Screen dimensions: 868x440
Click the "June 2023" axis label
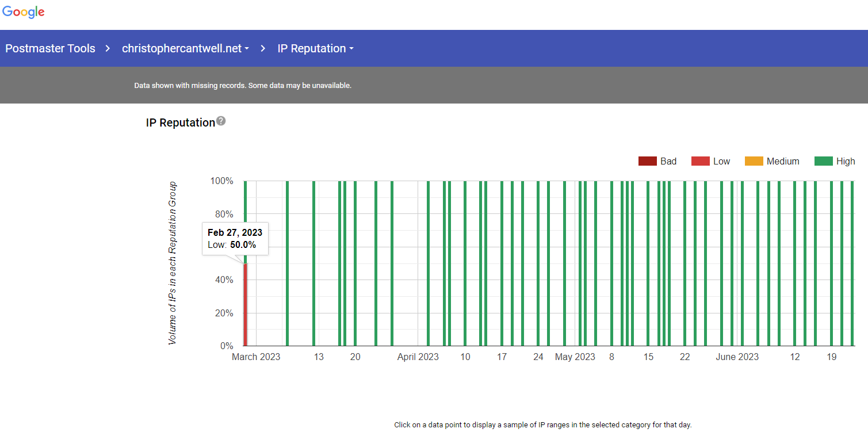point(737,357)
